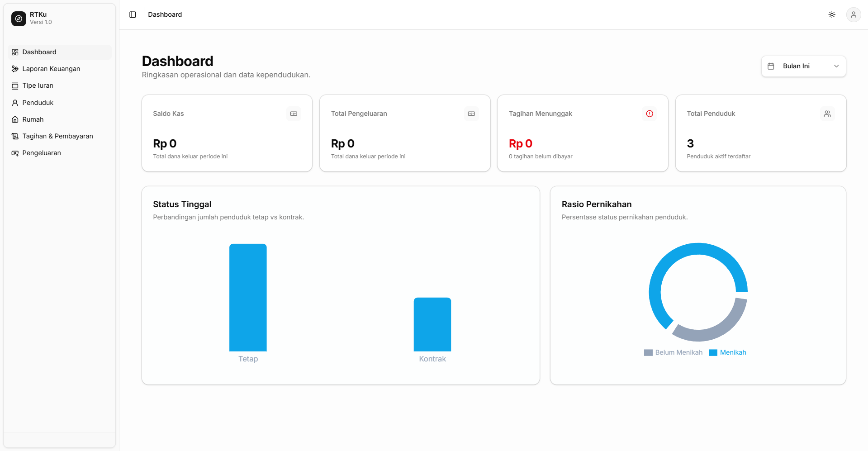Go to Laporan Keuangan page

click(59, 69)
